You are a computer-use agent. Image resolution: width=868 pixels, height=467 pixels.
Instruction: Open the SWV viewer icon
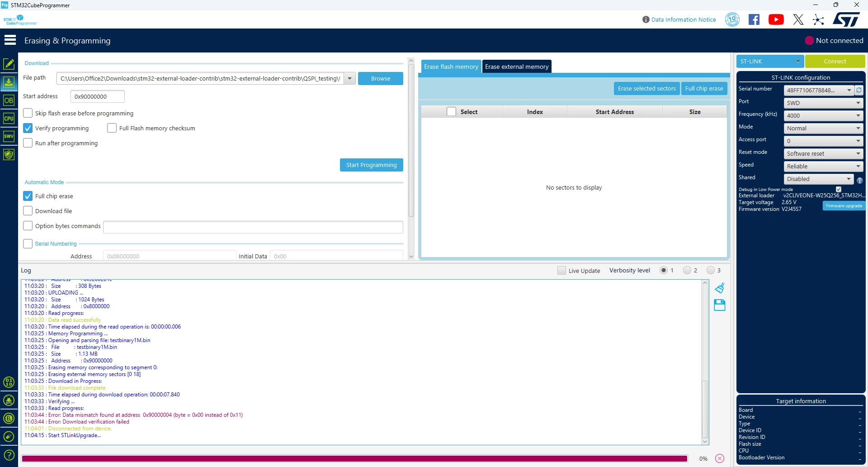(9, 136)
